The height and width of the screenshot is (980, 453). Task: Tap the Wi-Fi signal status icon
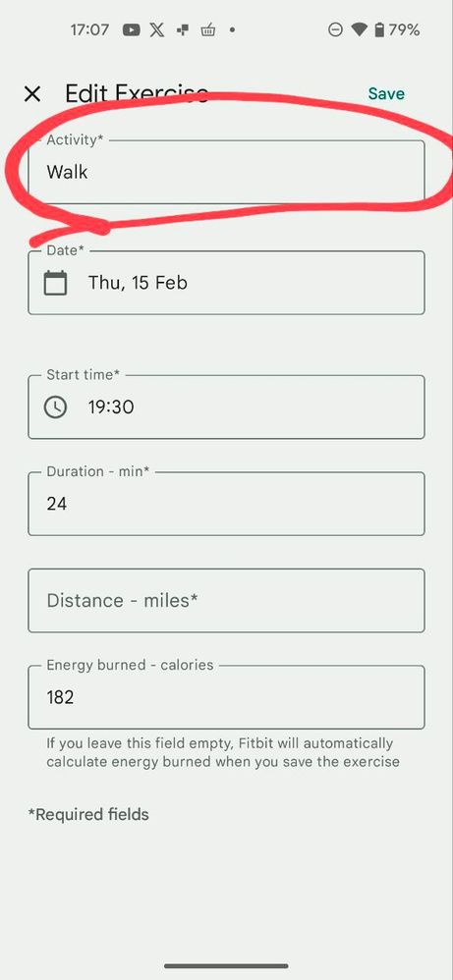pos(359,29)
